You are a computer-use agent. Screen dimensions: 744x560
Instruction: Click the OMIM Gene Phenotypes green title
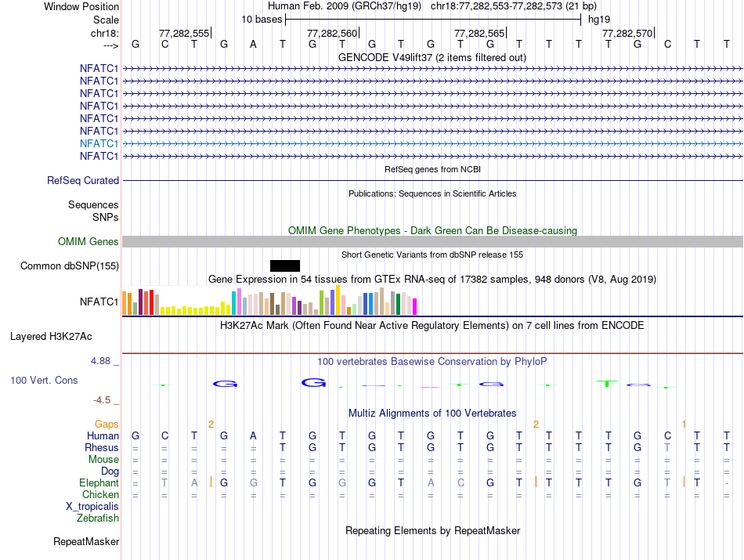point(432,230)
